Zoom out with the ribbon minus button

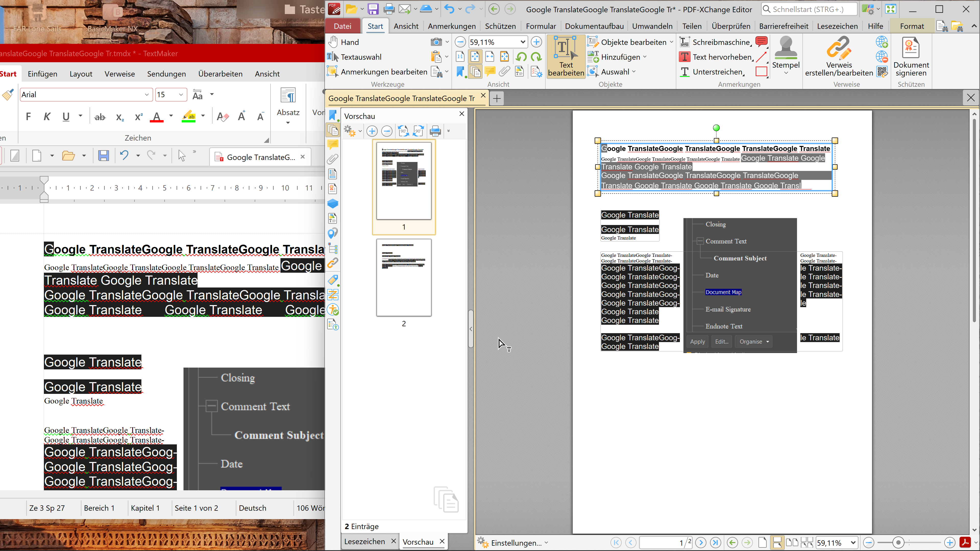[460, 42]
